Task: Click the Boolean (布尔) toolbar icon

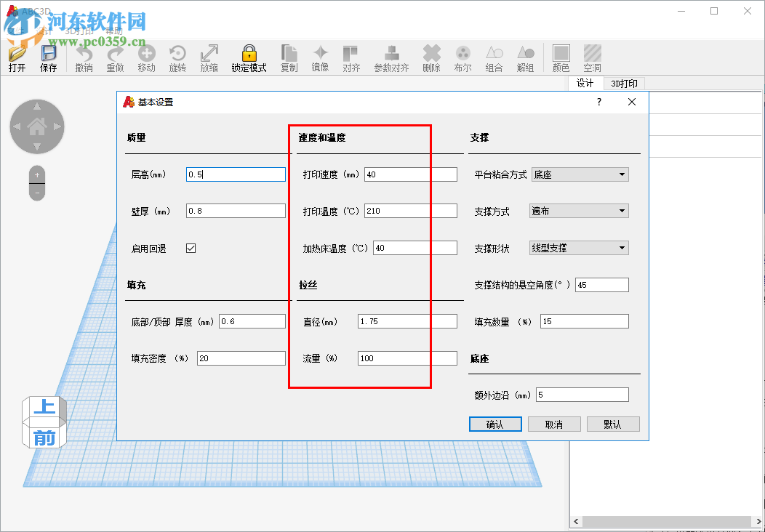Action: click(x=462, y=59)
